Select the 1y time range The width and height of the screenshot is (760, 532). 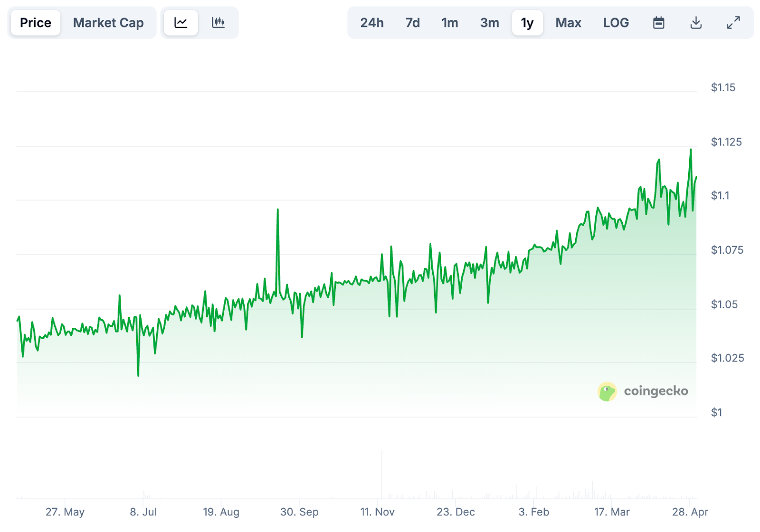point(527,23)
